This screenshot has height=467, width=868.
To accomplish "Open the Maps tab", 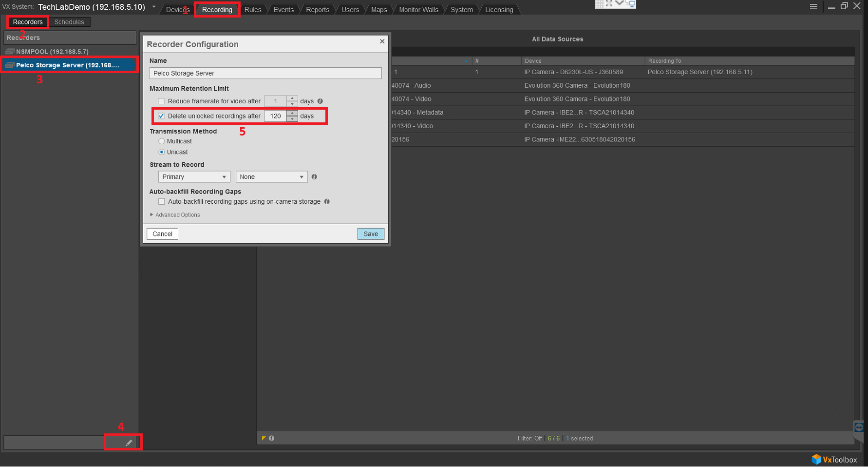I will (x=379, y=10).
